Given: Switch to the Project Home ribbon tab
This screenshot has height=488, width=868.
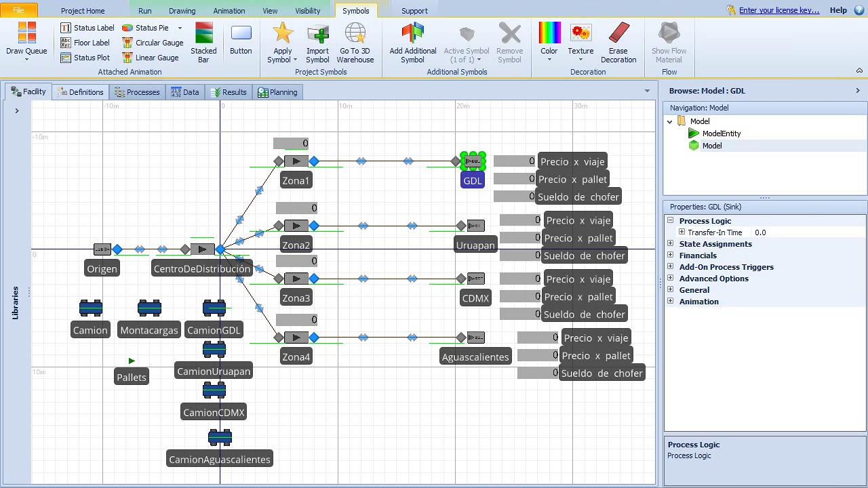Looking at the screenshot, I should coord(83,11).
